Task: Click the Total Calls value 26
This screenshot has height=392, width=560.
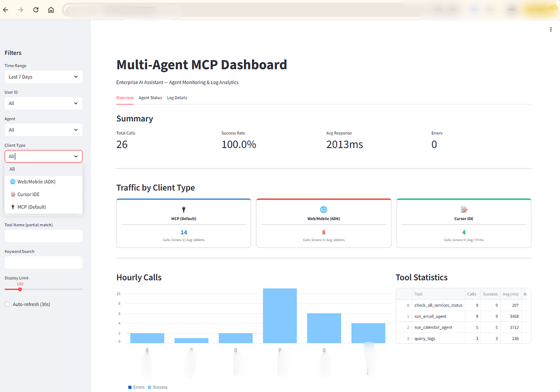Action: pyautogui.click(x=122, y=144)
